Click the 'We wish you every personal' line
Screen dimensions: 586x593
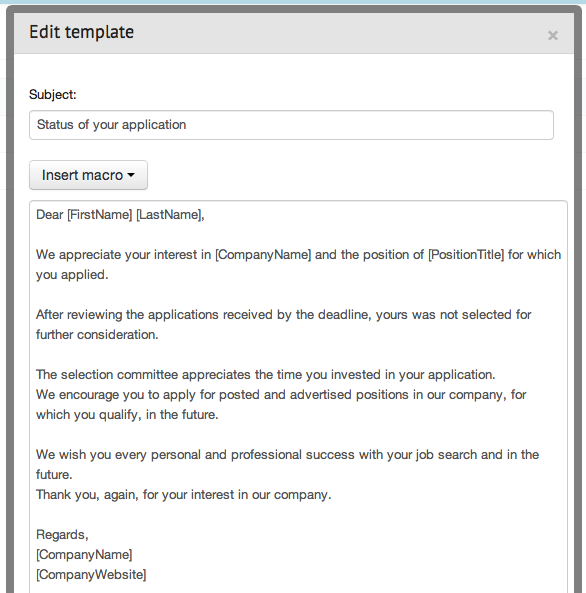coord(288,455)
